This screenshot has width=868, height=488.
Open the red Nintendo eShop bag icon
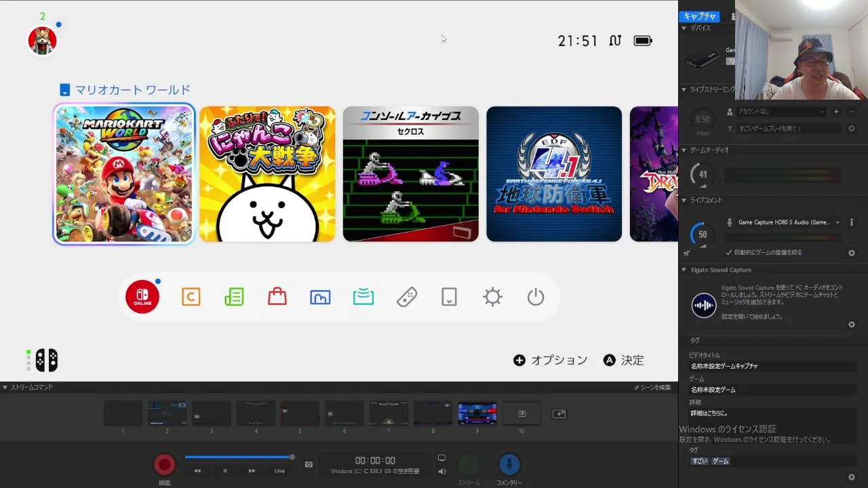coord(277,297)
